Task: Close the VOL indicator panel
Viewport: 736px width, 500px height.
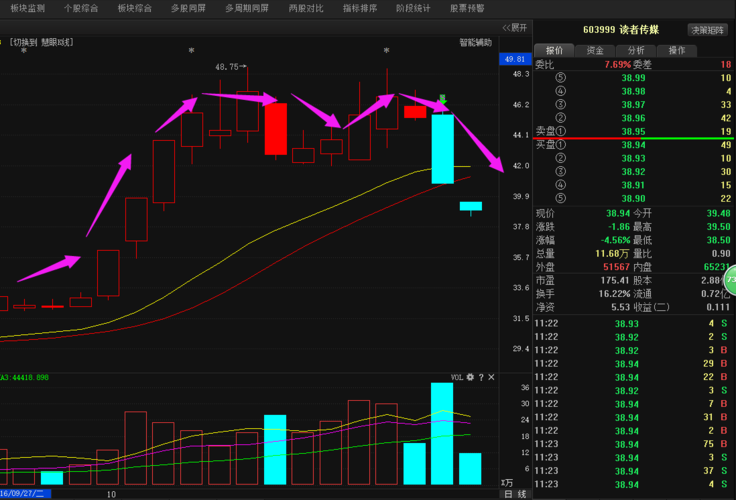Action: point(491,377)
